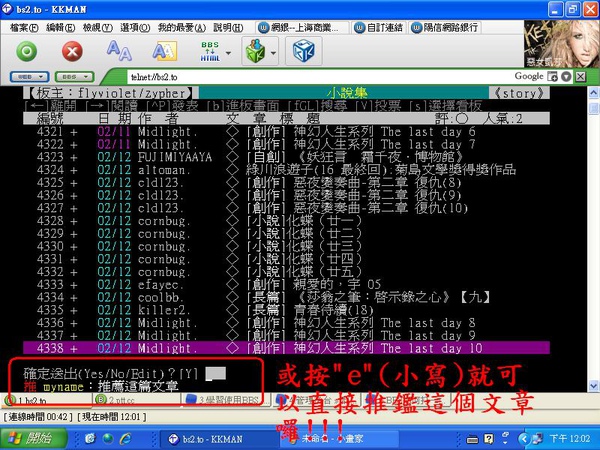Open 陽信網路銀行 bookmark link
The width and height of the screenshot is (600, 450).
click(x=445, y=28)
